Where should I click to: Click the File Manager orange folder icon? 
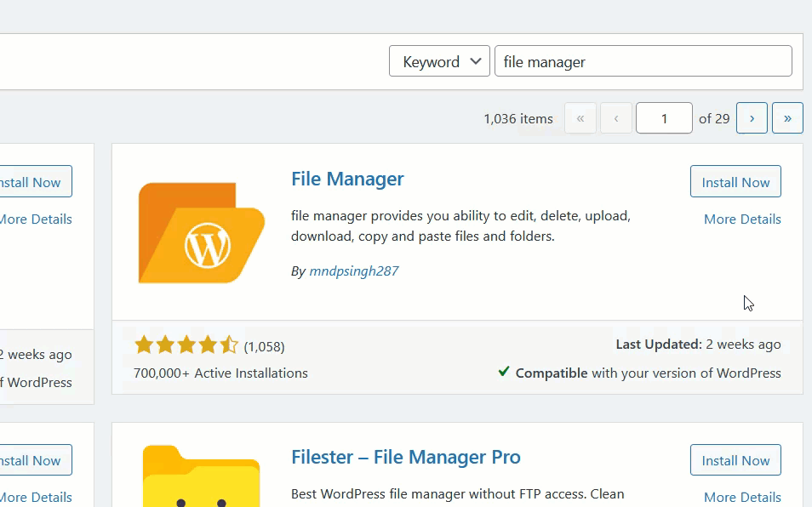[x=202, y=232]
